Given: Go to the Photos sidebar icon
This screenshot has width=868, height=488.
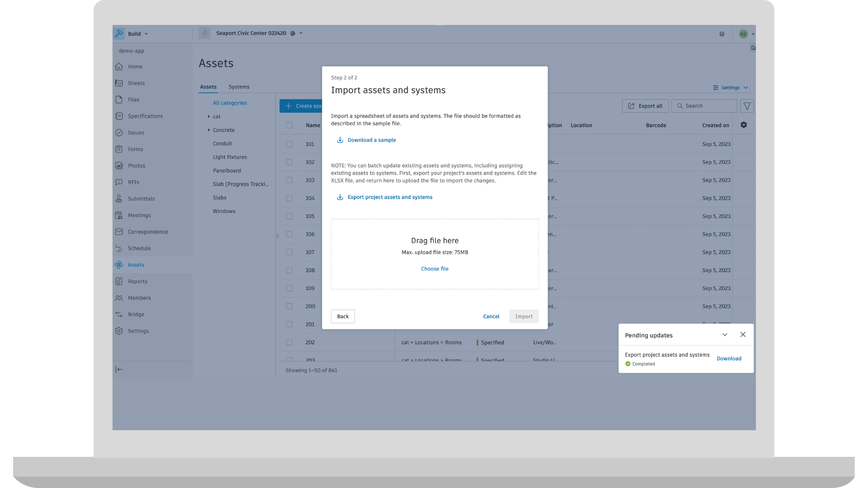Looking at the screenshot, I should [119, 166].
